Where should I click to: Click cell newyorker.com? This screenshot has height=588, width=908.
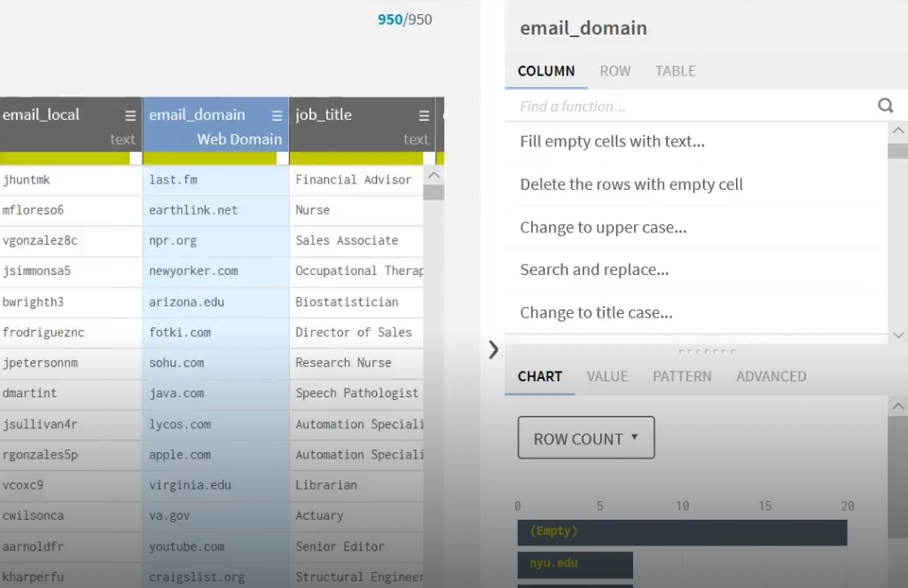click(215, 271)
